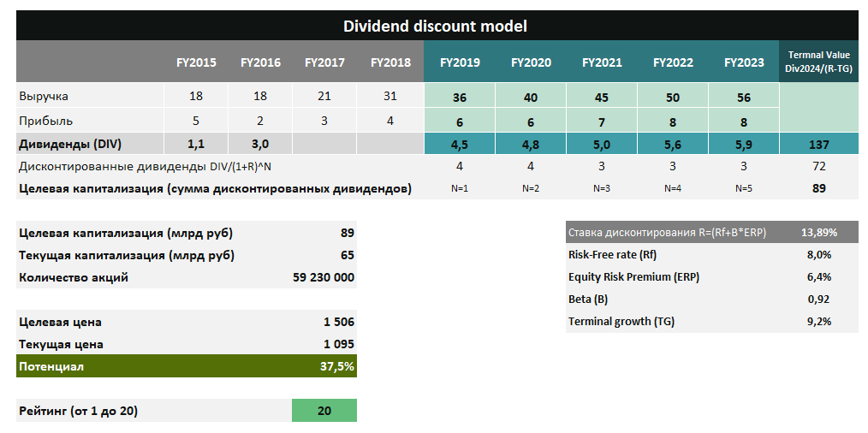Click the Текущая капитализация value 65
This screenshot has width=868, height=433.
pyautogui.click(x=347, y=255)
